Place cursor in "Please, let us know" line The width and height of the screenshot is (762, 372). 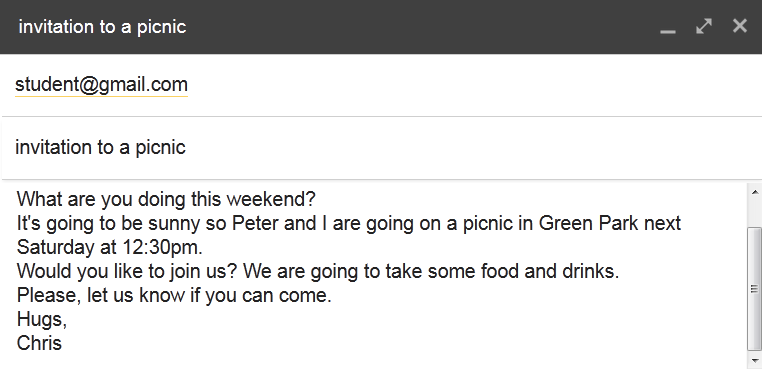pyautogui.click(x=174, y=295)
